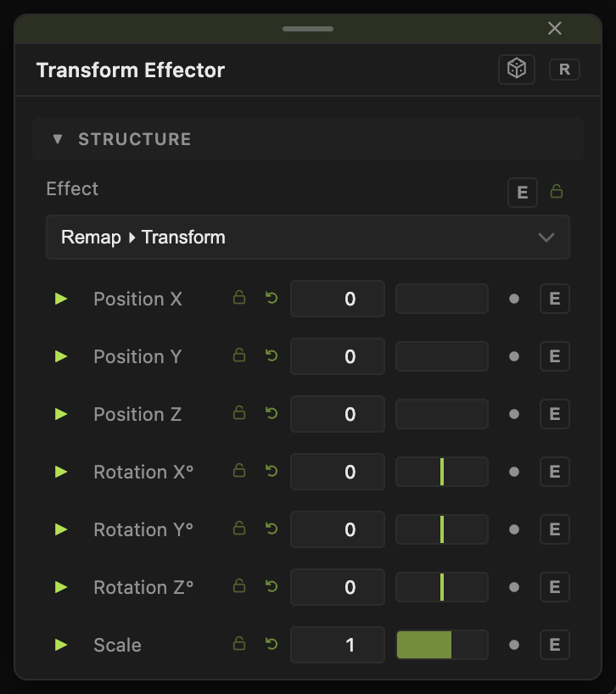Screen dimensions: 616x694
Task: Click the E button next to Effect
Action: click(x=522, y=193)
